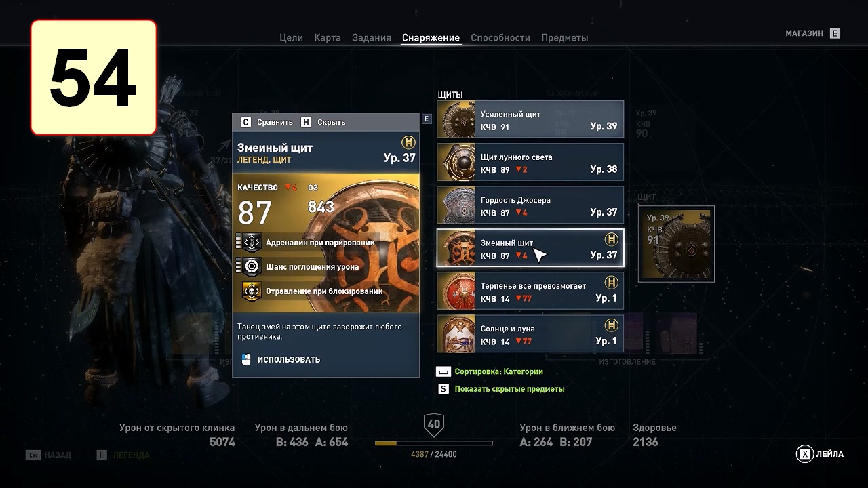This screenshot has height=488, width=868.
Task: Click the Отравление при блокировании perk icon
Action: click(x=252, y=291)
